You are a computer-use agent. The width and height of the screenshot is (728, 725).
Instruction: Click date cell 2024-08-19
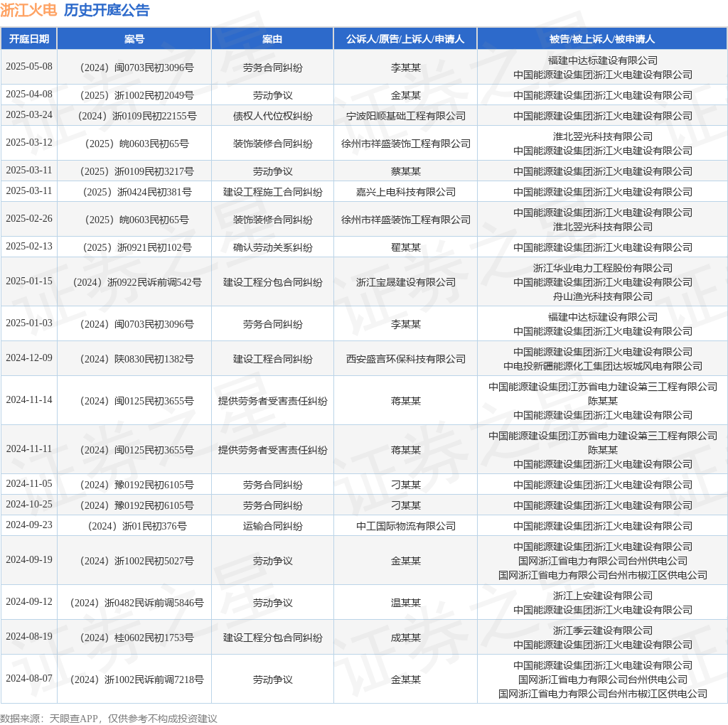click(28, 637)
